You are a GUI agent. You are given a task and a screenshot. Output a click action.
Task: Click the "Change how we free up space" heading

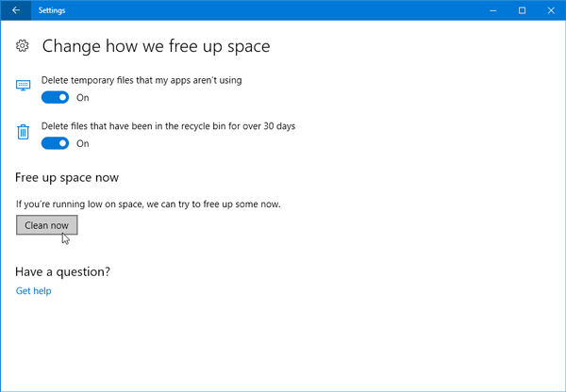156,46
